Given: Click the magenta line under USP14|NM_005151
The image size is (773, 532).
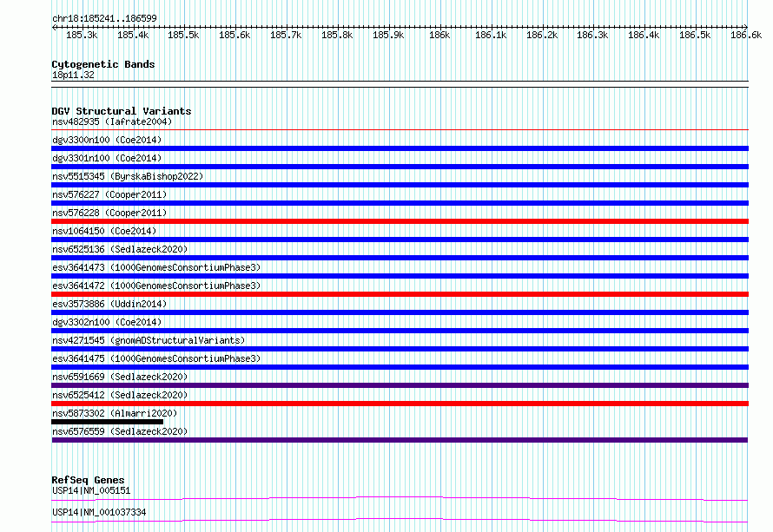Looking at the screenshot, I should 400,498.
